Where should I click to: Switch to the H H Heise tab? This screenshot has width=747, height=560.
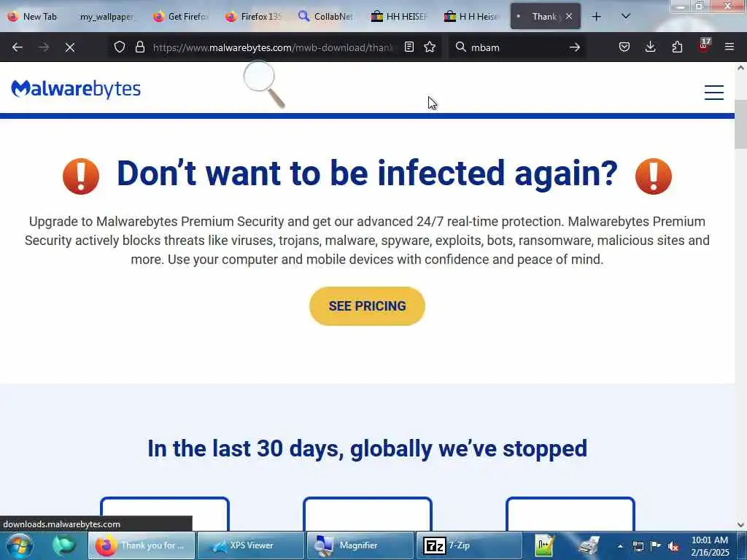point(472,17)
